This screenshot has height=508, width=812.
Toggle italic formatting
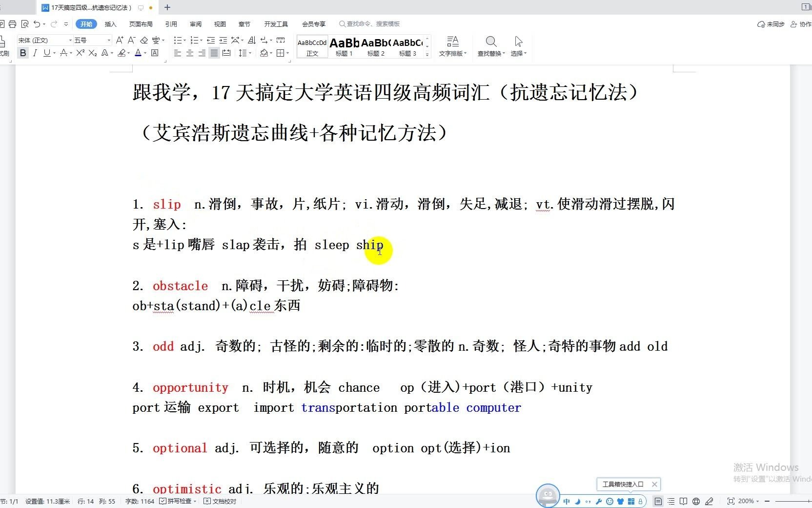tap(35, 53)
